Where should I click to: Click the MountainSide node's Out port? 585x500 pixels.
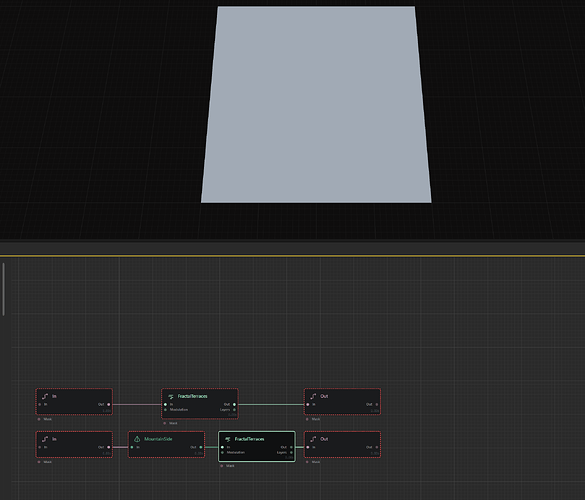201,447
